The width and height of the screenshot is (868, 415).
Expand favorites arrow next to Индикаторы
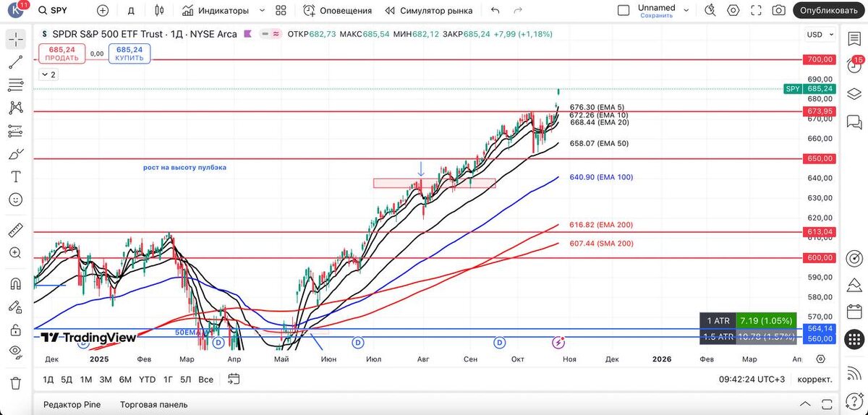pos(261,11)
